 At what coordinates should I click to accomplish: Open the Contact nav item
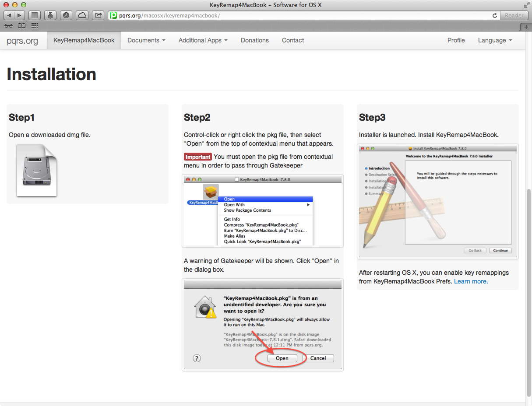(x=293, y=40)
